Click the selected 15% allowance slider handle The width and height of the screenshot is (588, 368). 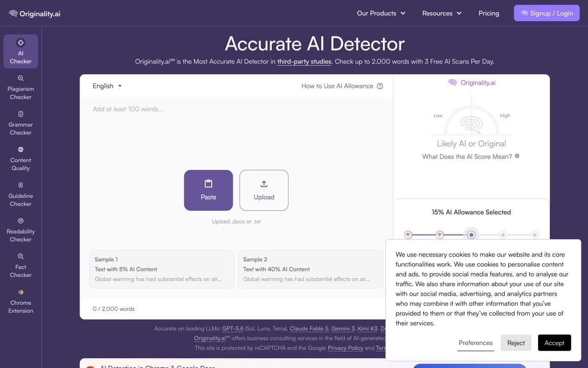471,235
